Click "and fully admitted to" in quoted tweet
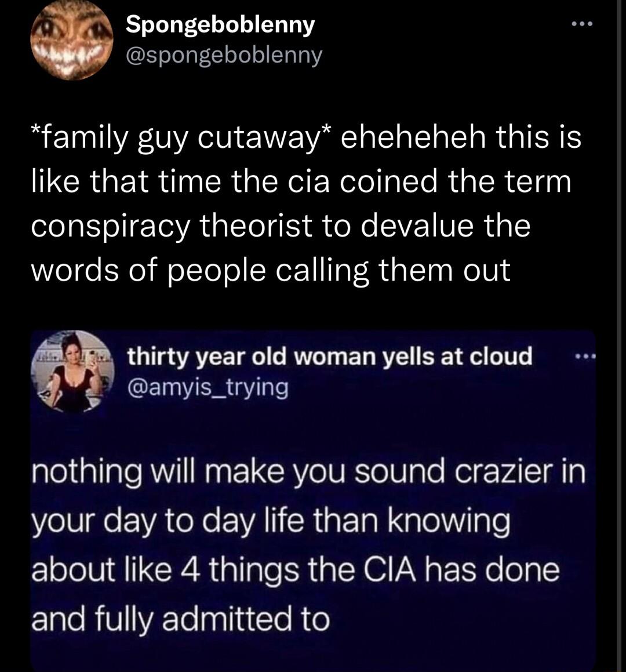 click(180, 619)
